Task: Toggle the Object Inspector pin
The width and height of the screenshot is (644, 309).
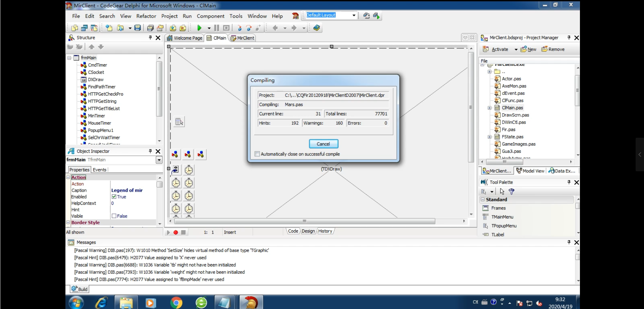Action: click(150, 151)
